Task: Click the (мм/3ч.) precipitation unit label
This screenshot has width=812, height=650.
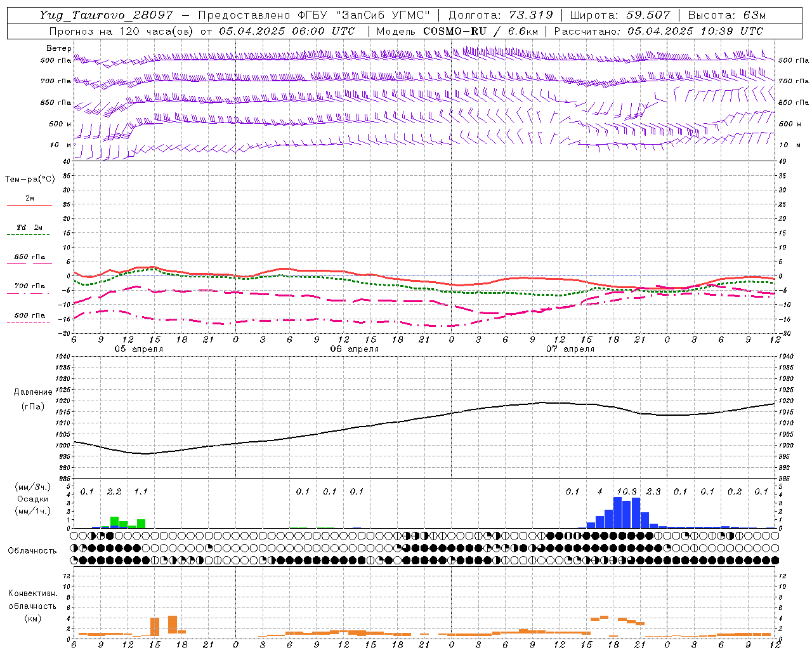Action: tap(33, 487)
